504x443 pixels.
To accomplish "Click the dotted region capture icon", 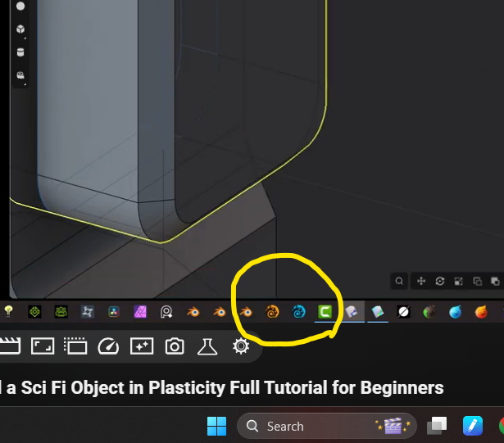I will tap(75, 346).
